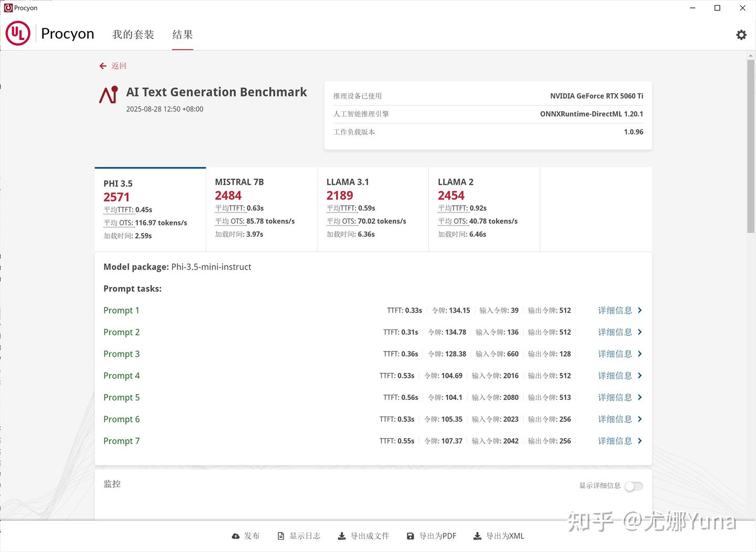The width and height of the screenshot is (756, 552).
Task: Click the 平均 OTS label under LLAMA 3.1
Action: 341,221
